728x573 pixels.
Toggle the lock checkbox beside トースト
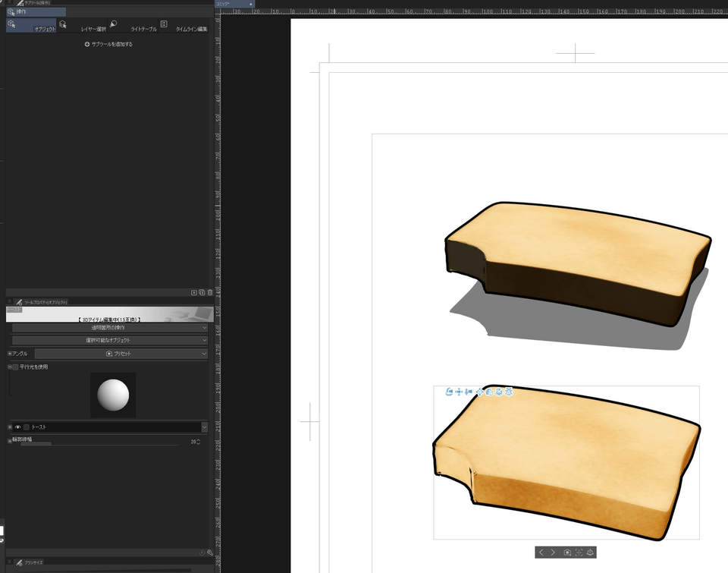27,427
